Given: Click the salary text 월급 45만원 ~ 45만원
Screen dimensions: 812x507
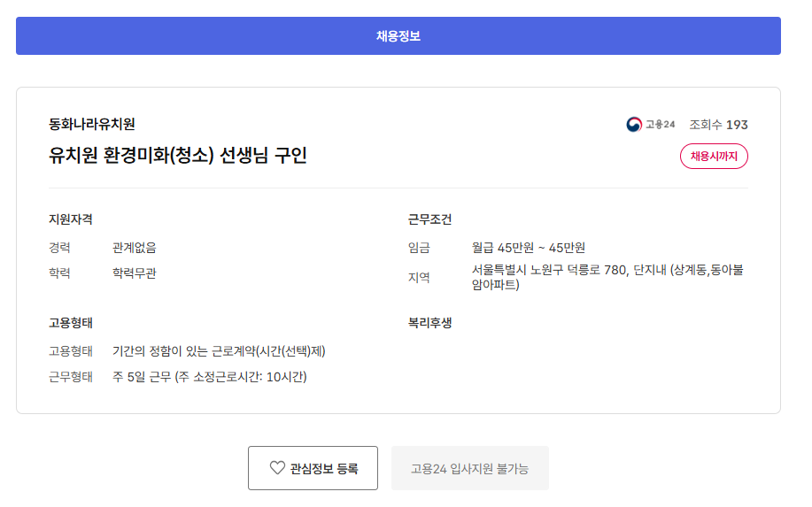Looking at the screenshot, I should click(x=529, y=248).
